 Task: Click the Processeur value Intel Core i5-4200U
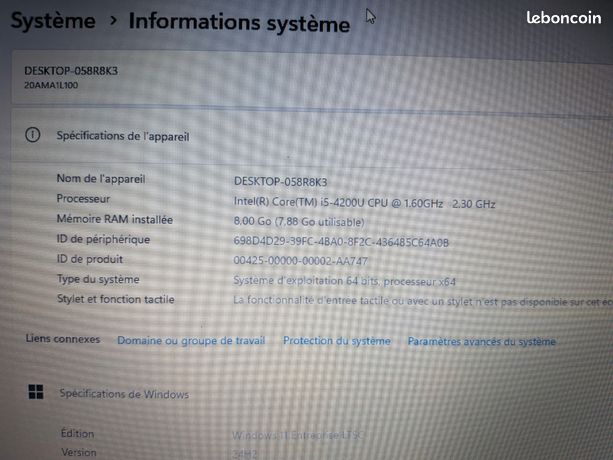tap(364, 203)
